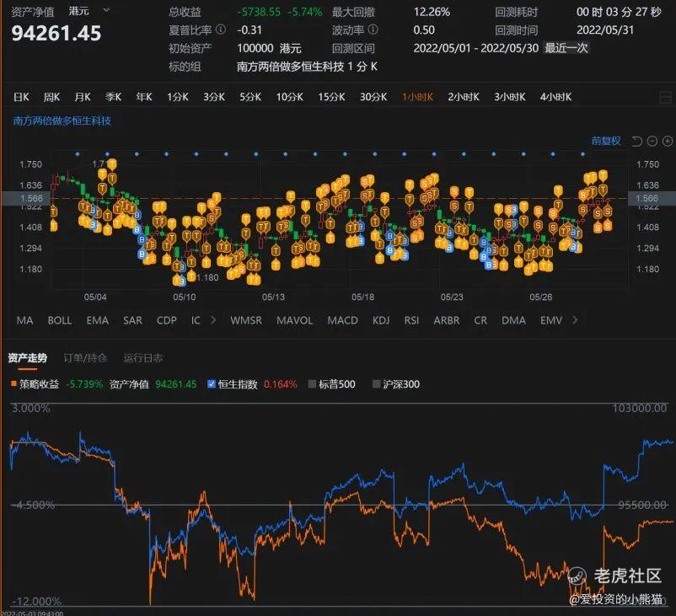Check the 标普500 benchmark checkbox
Screen dimensions: 676x616
coord(312,383)
